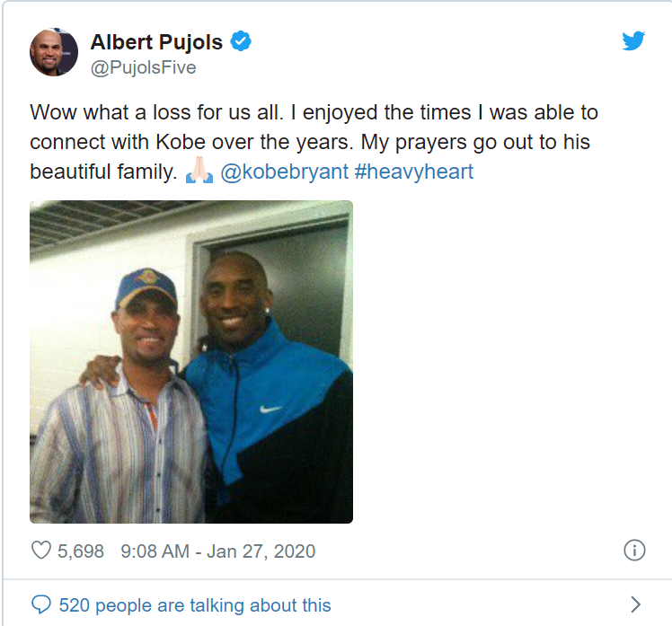
Task: Like the tweet with the heart icon
Action: pyautogui.click(x=41, y=551)
